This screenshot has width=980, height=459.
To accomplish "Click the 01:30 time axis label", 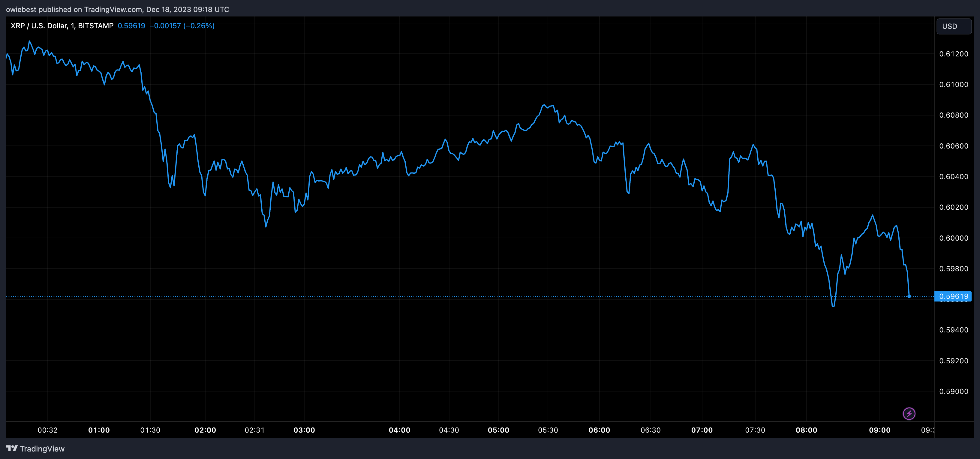I will tap(150, 430).
